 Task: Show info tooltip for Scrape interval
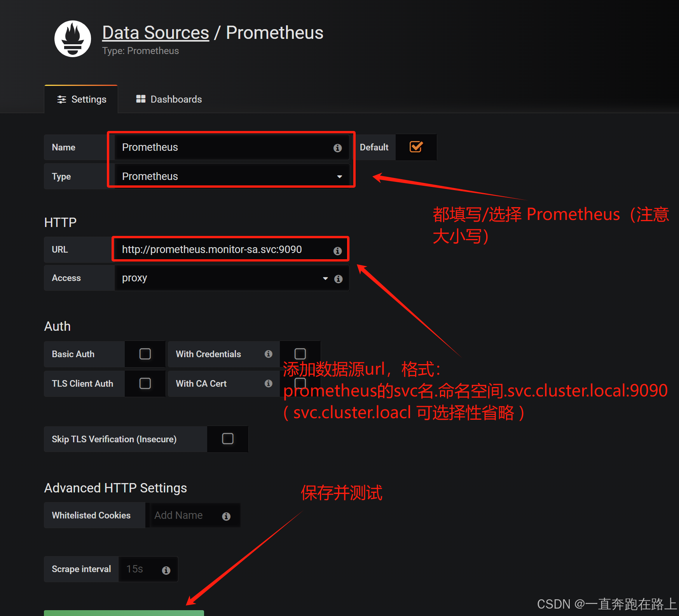(166, 570)
